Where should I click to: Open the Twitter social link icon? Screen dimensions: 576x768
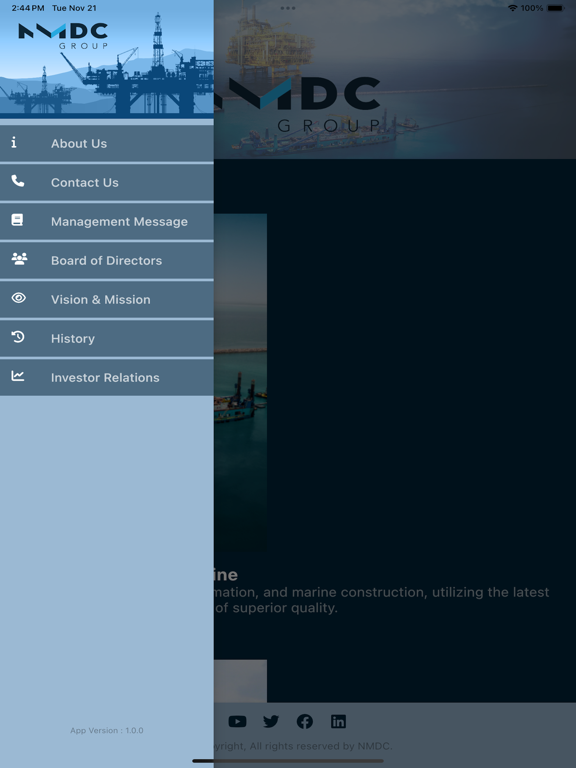tap(271, 721)
